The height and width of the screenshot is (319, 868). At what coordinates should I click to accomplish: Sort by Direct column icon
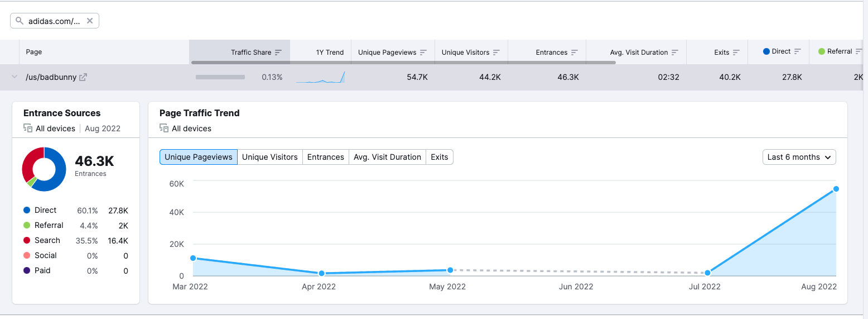tap(798, 51)
